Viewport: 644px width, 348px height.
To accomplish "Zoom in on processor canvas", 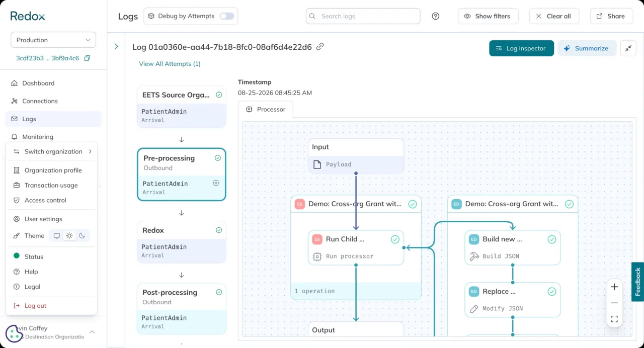I will point(614,287).
